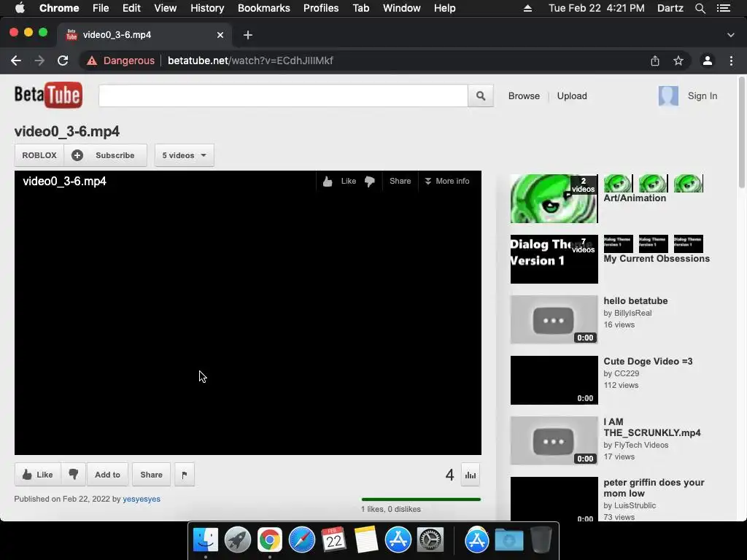Open the 5 videos dropdown
747x560 pixels.
tap(185, 155)
